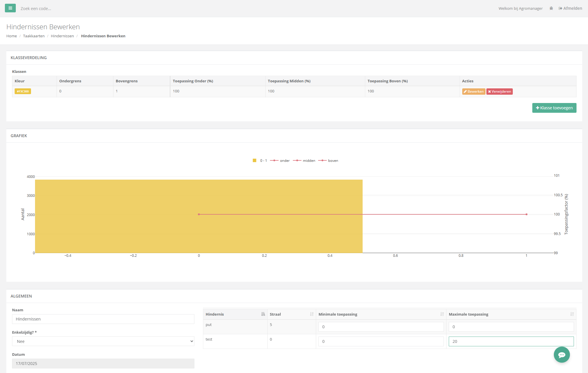Toggle the onder legend line
This screenshot has width=588, height=373.
[x=280, y=161]
